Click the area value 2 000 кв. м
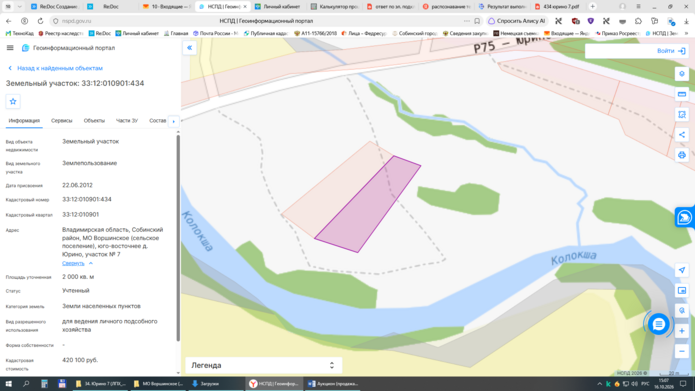This screenshot has height=391, width=695. pyautogui.click(x=78, y=277)
